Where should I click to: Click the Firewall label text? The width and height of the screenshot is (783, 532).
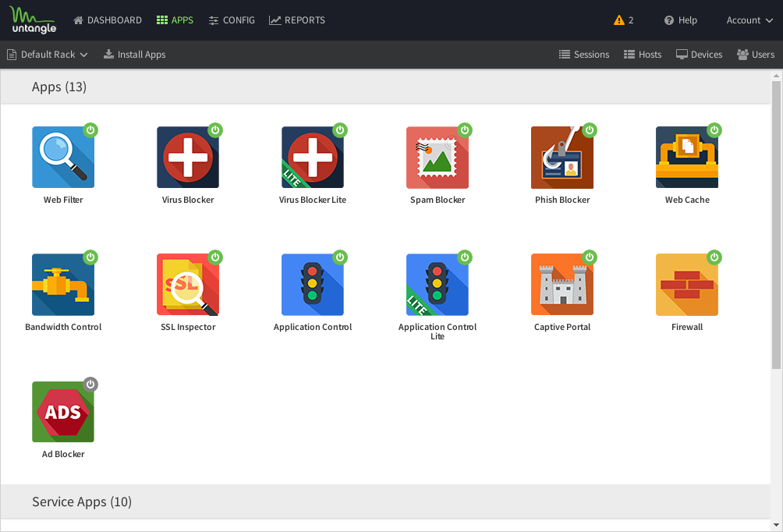tap(687, 327)
